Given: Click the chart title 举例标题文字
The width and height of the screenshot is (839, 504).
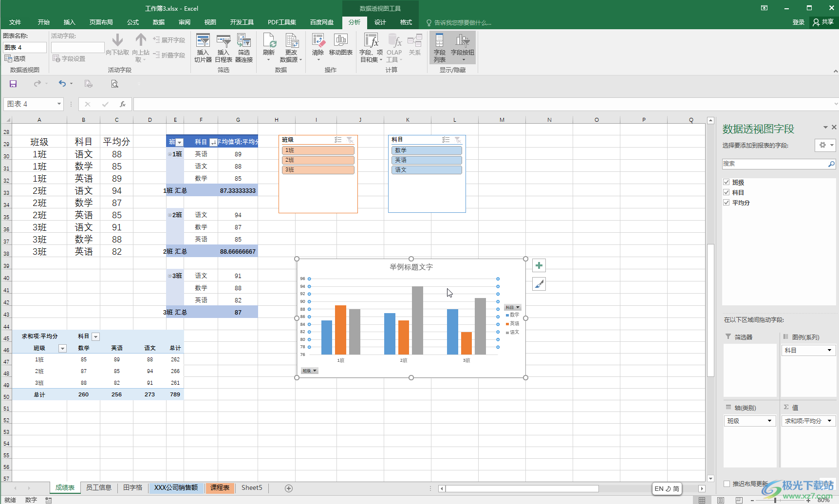Looking at the screenshot, I should coord(411,267).
